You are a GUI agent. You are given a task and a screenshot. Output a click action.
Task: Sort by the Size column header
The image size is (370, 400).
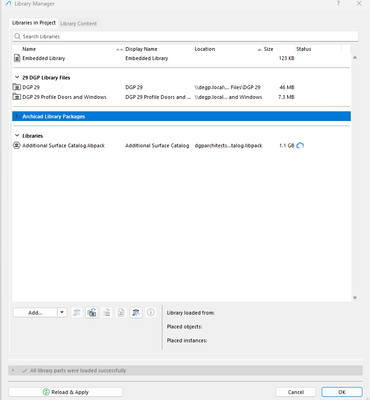tap(268, 49)
